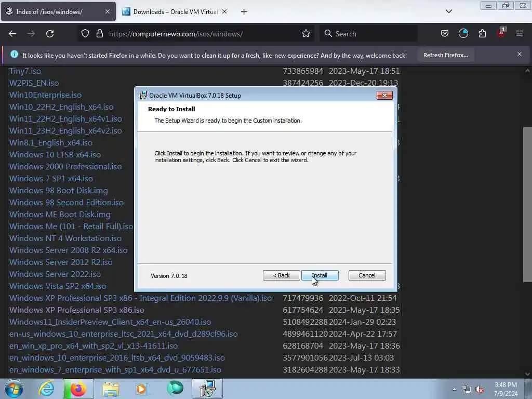Screen dimensions: 532x399
Task: Open Win8.1_English_x64.iso link
Action: tap(51, 143)
